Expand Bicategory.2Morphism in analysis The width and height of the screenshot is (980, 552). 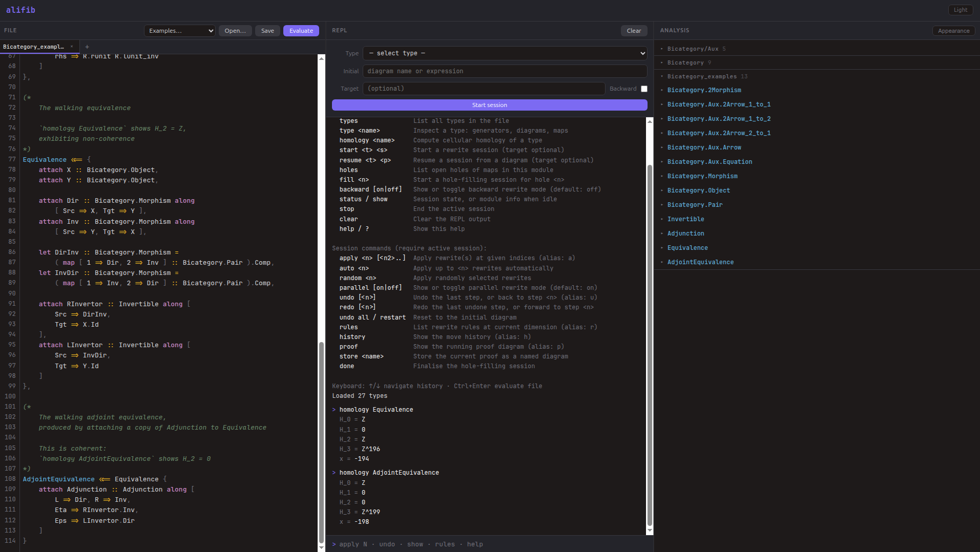pyautogui.click(x=704, y=90)
